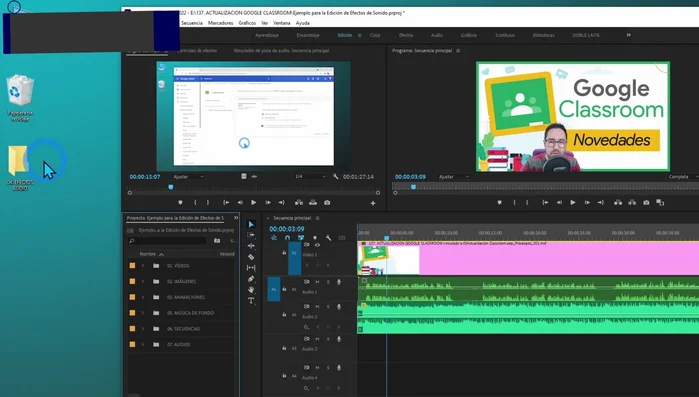Click Lift button in Program monitor
This screenshot has height=397, width=699.
618,202
